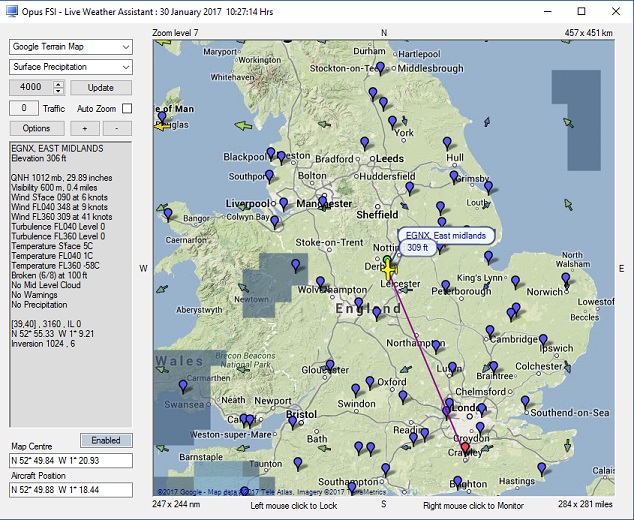The height and width of the screenshot is (520, 634).
Task: Click the altitude value field showing 4000
Action: point(31,87)
